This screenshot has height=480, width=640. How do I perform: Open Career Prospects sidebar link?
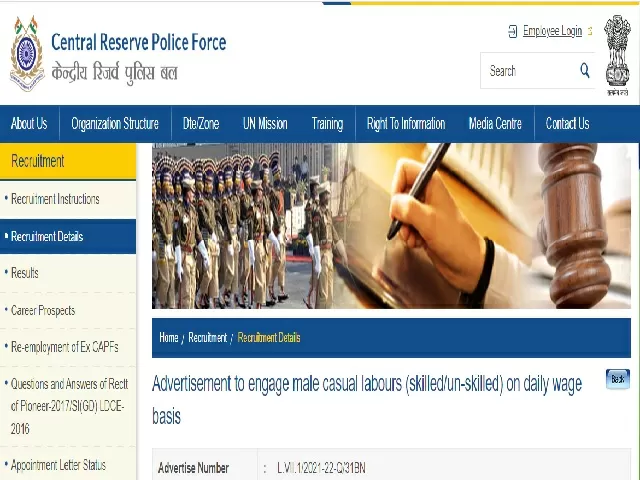point(43,311)
